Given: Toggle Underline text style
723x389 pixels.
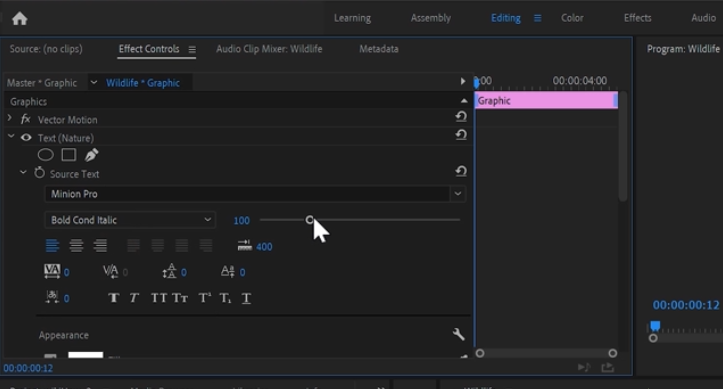Looking at the screenshot, I should 246,298.
